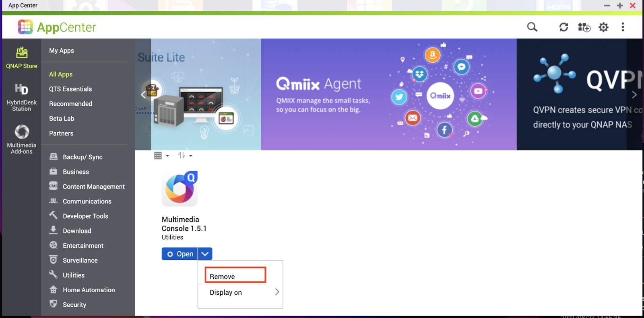Click the QVPN banner

pos(580,94)
